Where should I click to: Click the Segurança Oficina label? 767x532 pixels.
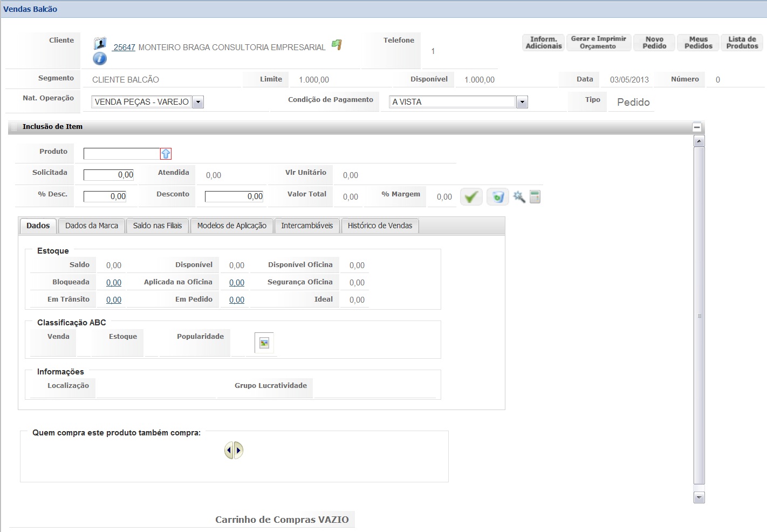pyautogui.click(x=300, y=282)
